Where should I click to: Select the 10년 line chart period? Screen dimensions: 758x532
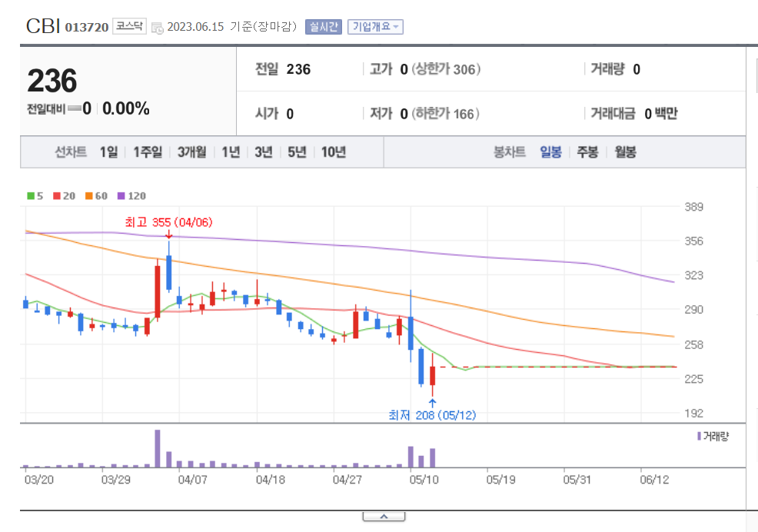334,152
